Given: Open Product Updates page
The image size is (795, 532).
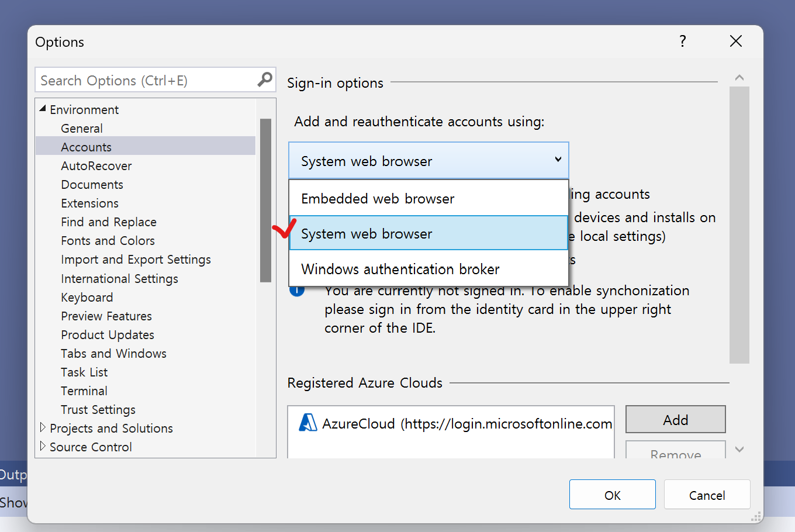Looking at the screenshot, I should (108, 334).
